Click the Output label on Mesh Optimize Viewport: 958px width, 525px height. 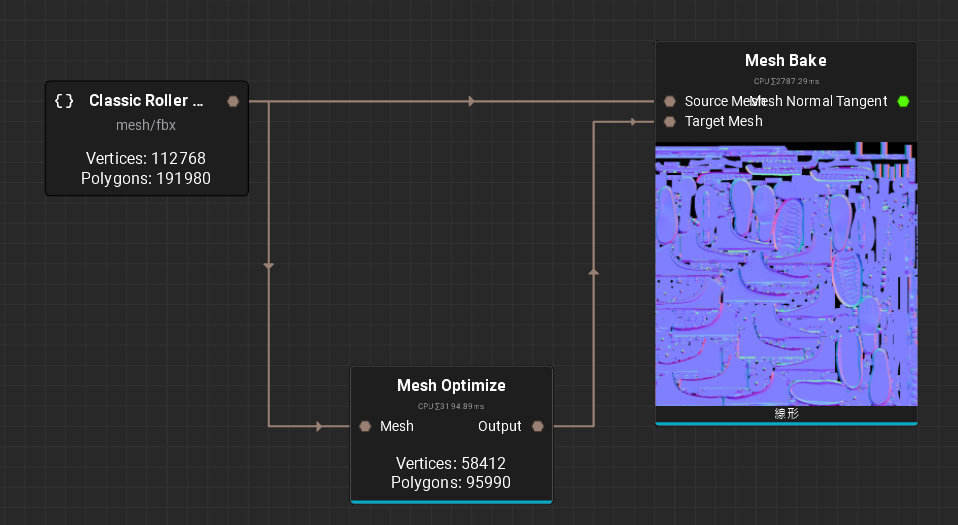pyautogui.click(x=500, y=427)
